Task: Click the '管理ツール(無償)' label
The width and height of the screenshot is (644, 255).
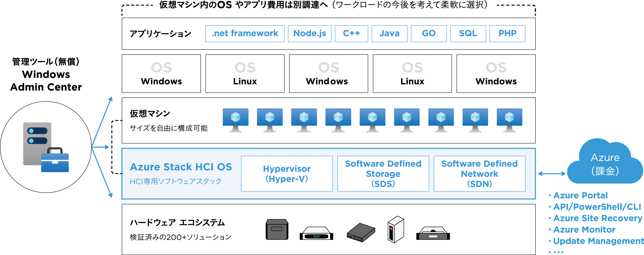Action: 46,61
